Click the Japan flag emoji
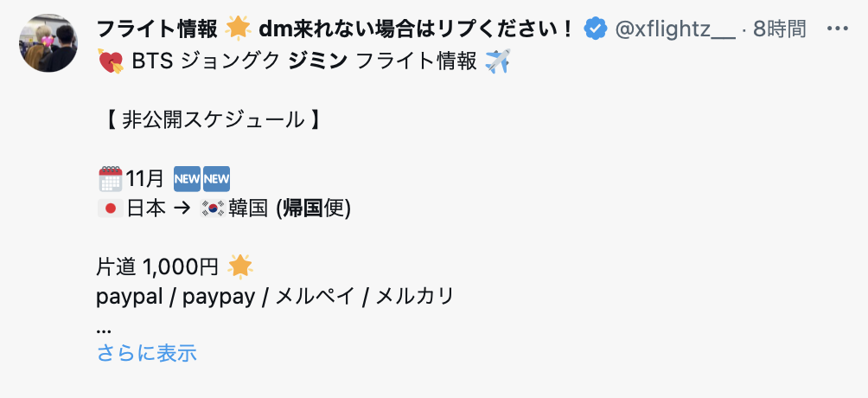The image size is (868, 398). click(x=111, y=209)
